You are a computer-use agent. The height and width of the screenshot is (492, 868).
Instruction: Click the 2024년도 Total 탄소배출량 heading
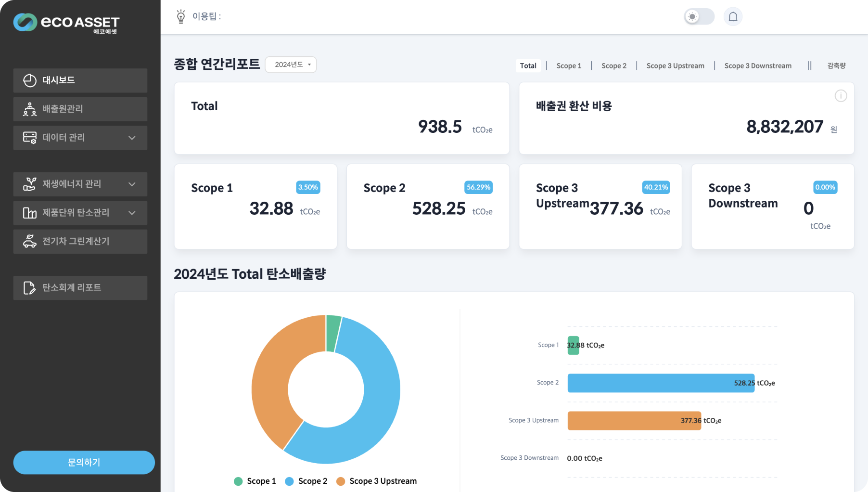[250, 274]
